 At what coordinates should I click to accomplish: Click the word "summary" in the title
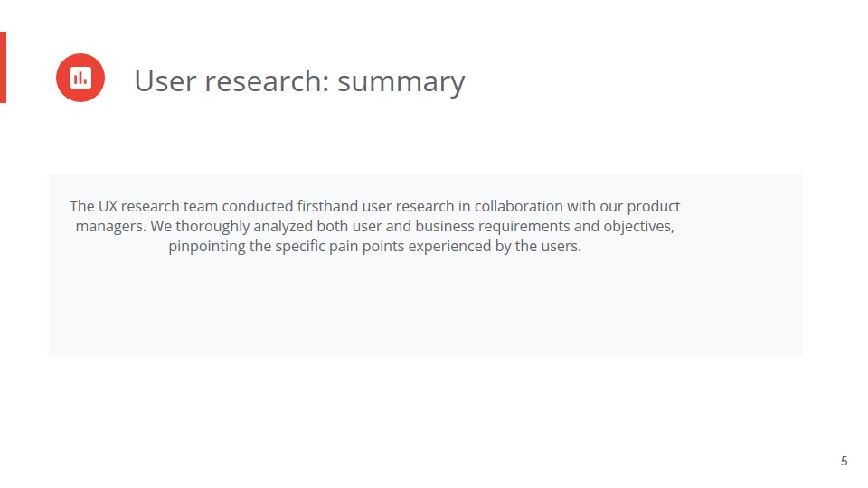pos(401,82)
